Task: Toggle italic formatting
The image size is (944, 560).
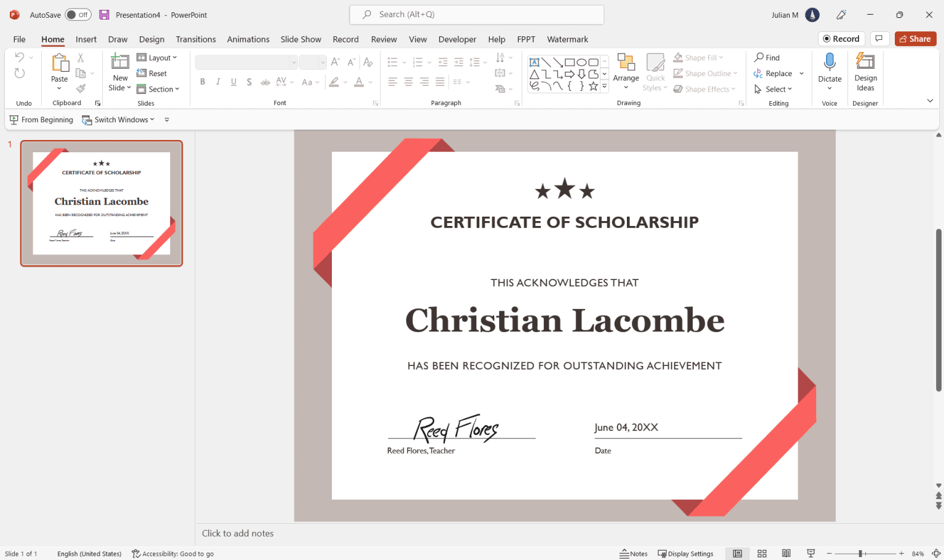Action: [218, 81]
